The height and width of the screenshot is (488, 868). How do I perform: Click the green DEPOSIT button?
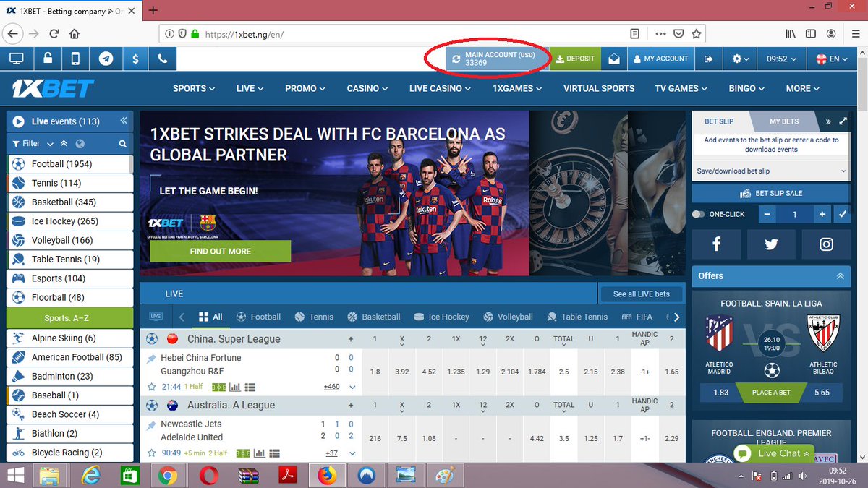[575, 59]
